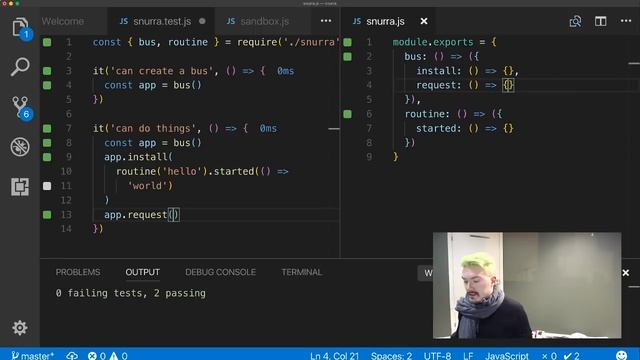640x360 pixels.
Task: Split the editor to the right
Action: [600, 21]
